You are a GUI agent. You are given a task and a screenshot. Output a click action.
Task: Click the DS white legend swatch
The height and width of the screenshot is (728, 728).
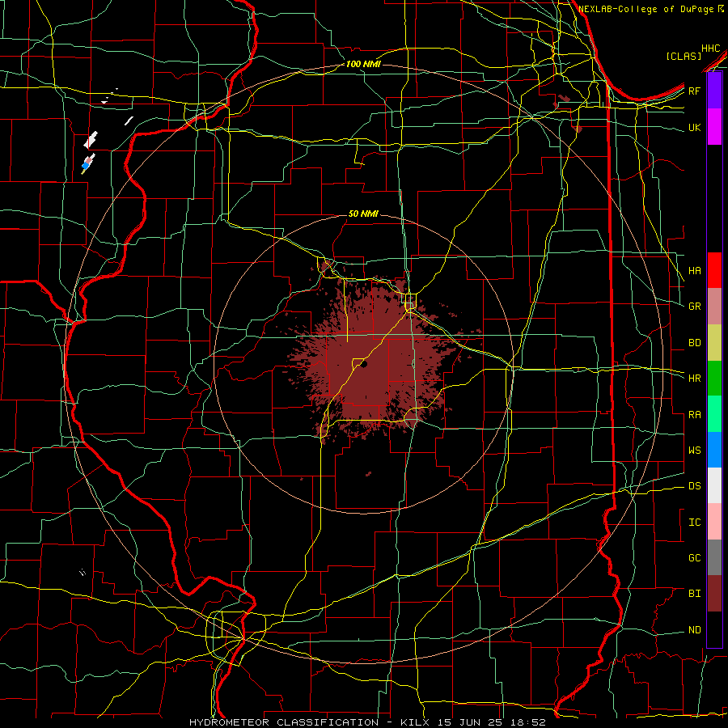714,485
